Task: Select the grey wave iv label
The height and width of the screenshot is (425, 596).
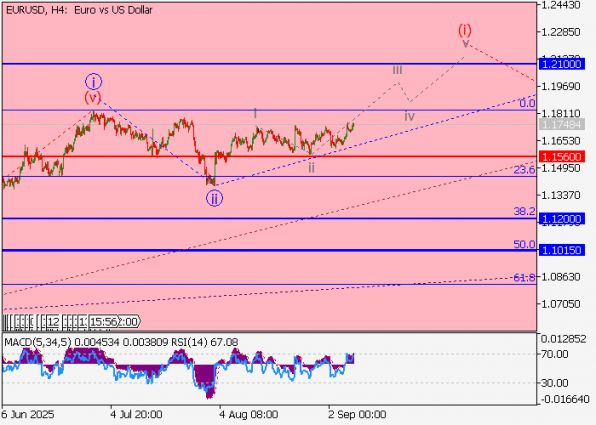Action: coord(409,116)
